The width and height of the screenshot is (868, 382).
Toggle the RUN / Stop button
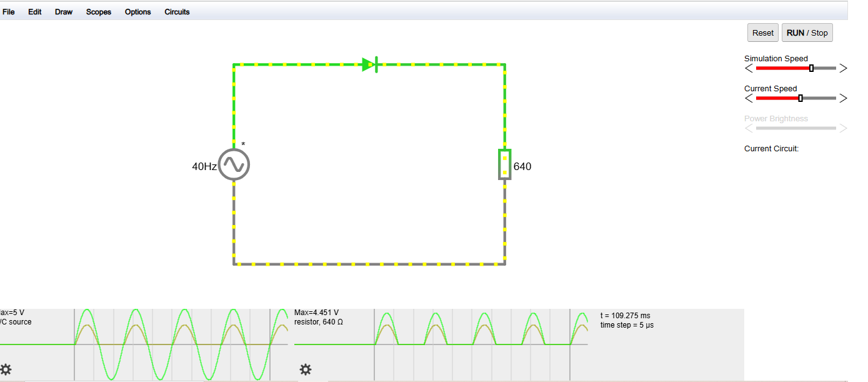(807, 33)
